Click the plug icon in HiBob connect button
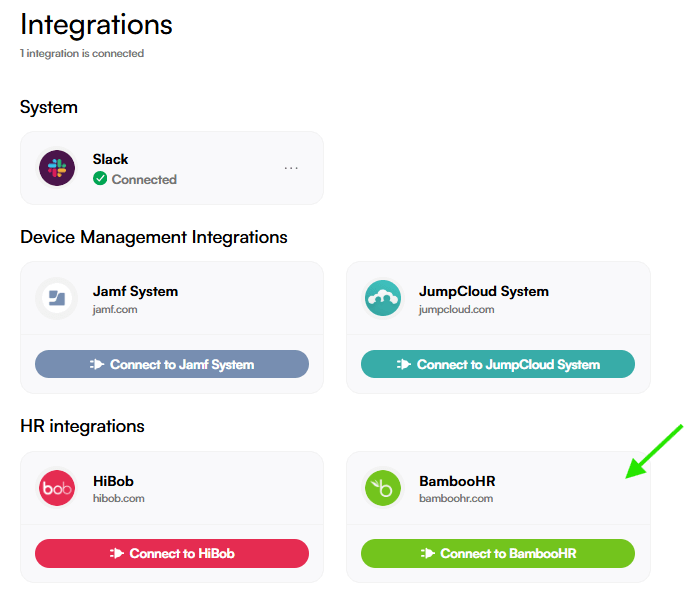The width and height of the screenshot is (684, 607). (x=117, y=553)
